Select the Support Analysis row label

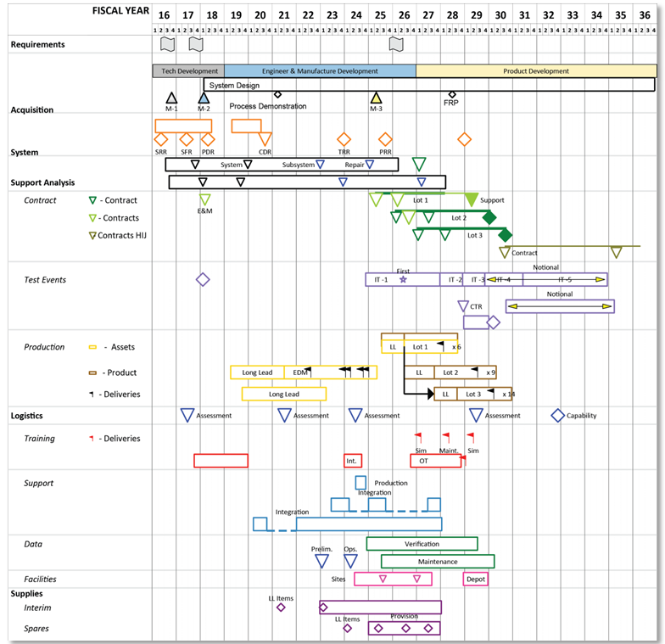pos(42,182)
